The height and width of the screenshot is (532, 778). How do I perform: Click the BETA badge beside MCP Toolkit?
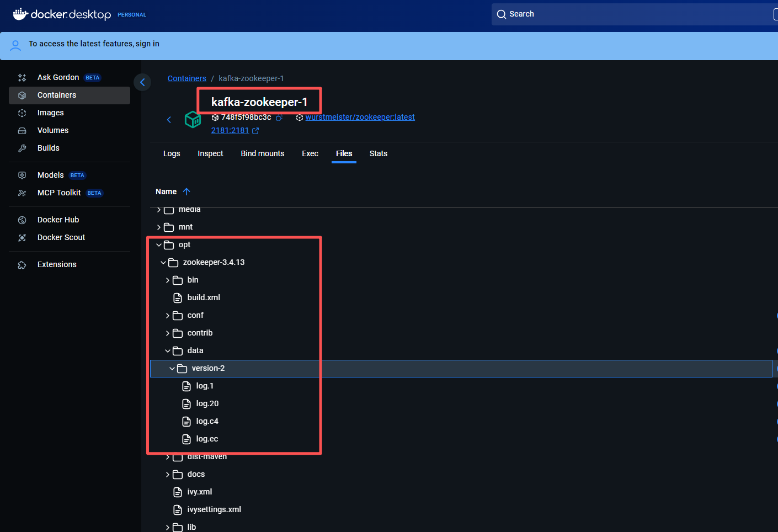coord(94,193)
